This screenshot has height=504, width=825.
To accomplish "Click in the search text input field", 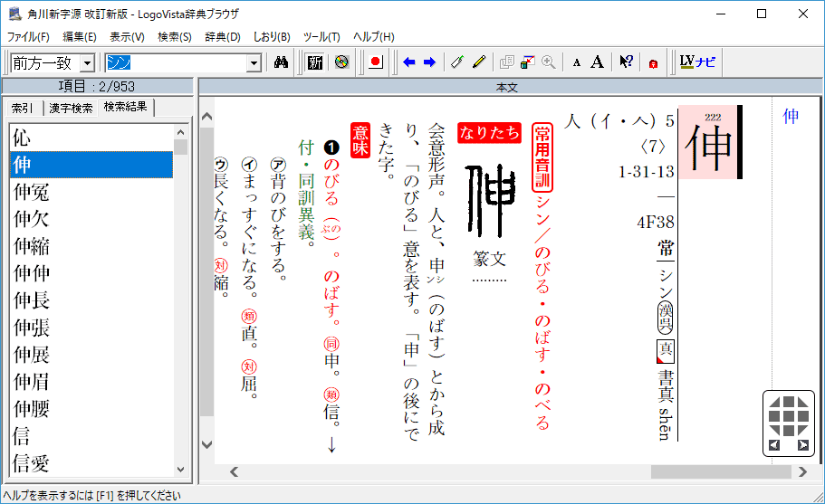I will pyautogui.click(x=175, y=62).
